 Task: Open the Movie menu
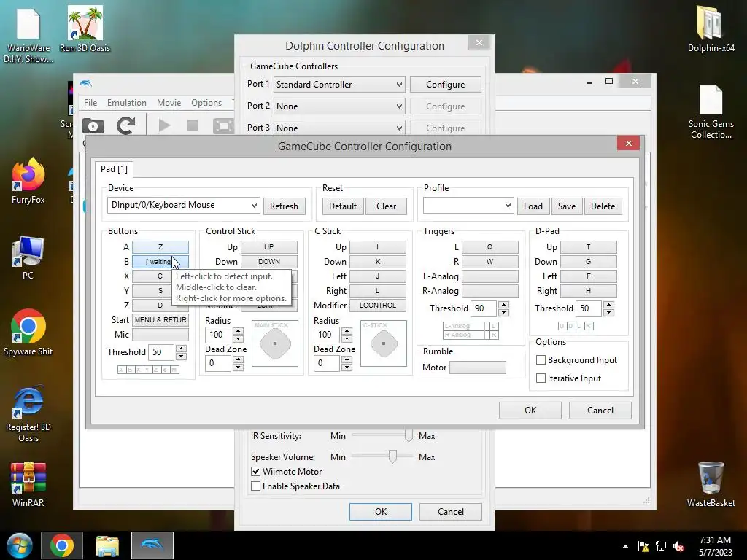tap(169, 102)
